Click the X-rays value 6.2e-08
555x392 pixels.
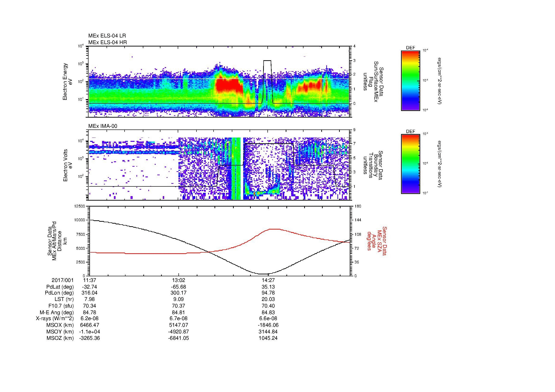89,318
